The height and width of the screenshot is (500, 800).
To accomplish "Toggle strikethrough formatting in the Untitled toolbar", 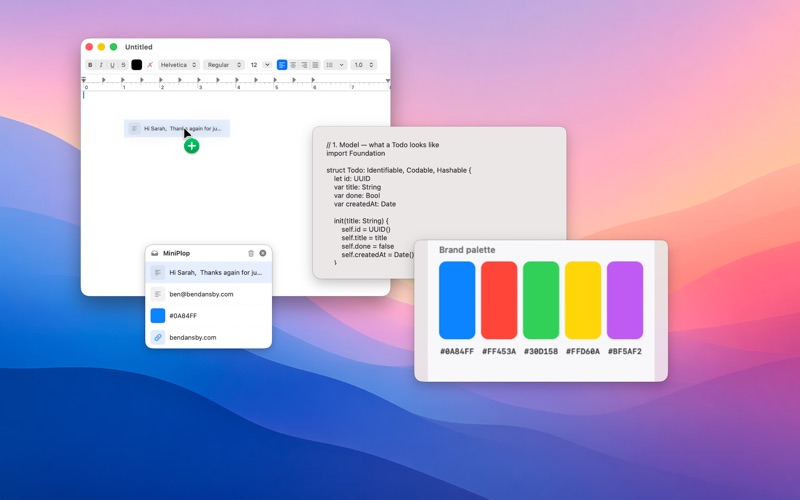I will [x=123, y=65].
